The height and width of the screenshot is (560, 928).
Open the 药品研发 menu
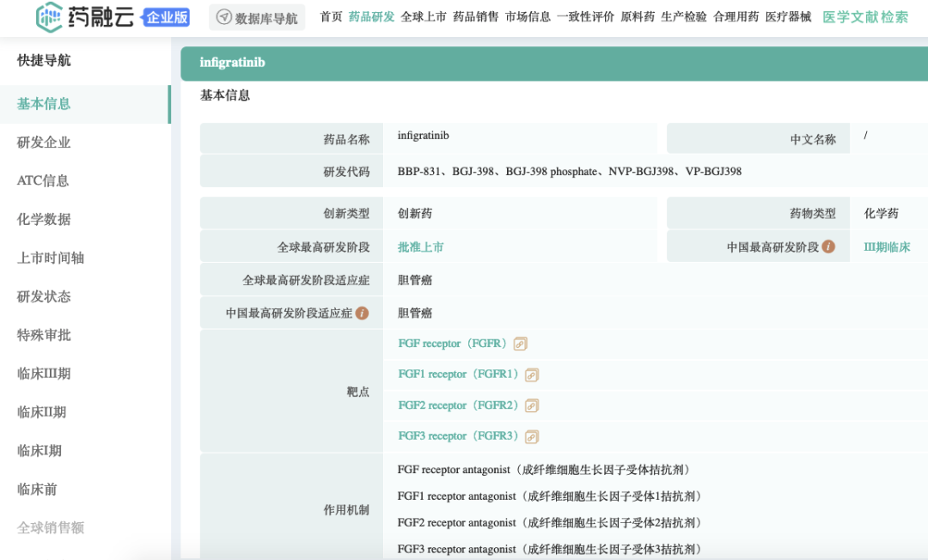(x=371, y=16)
